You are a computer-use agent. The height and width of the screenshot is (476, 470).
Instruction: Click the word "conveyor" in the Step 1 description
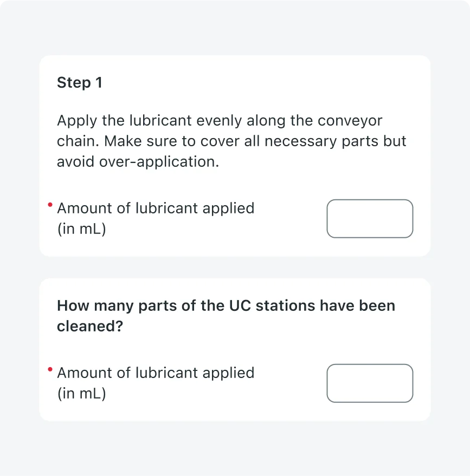tap(350, 121)
